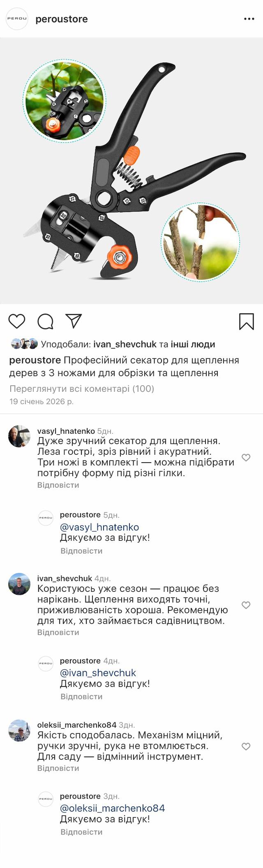Save post with bookmark icon

click(x=246, y=321)
